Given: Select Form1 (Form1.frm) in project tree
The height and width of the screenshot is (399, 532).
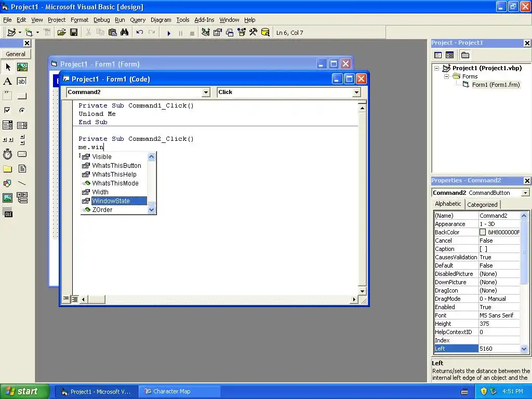Looking at the screenshot, I should (x=496, y=85).
